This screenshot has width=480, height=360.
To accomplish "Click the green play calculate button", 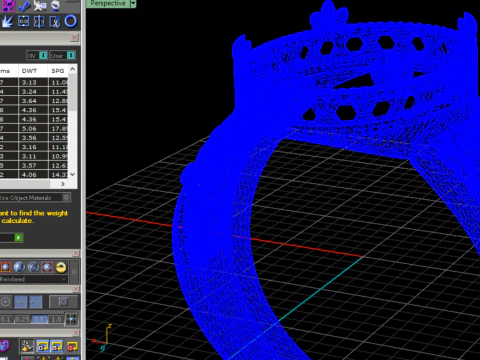I will (x=18, y=238).
